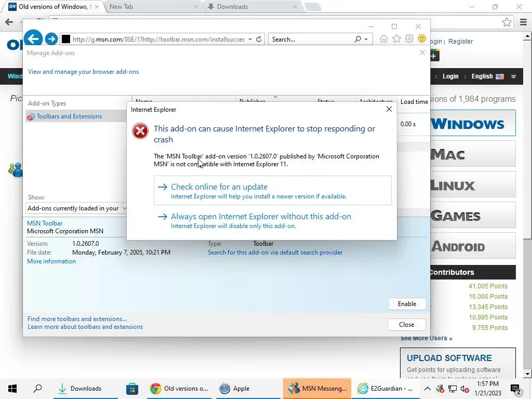Click the IE Search... input box
The width and height of the screenshot is (532, 399).
coord(312,39)
